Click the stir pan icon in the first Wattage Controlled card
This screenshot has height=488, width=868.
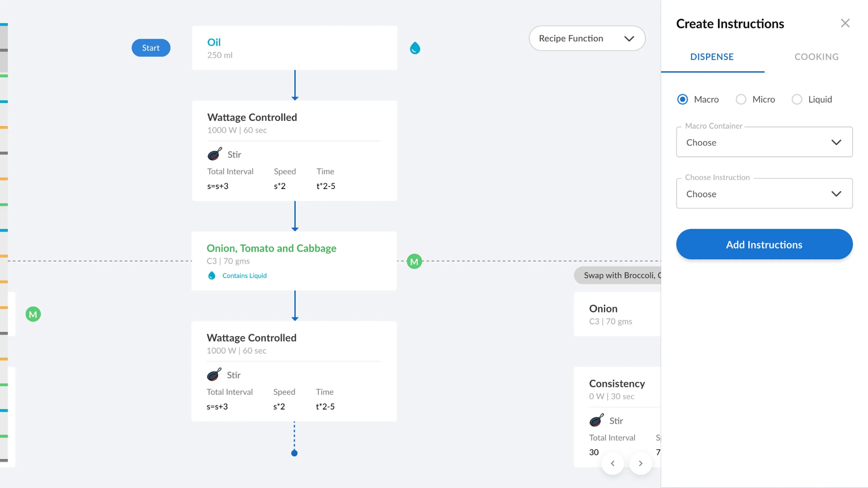click(215, 154)
